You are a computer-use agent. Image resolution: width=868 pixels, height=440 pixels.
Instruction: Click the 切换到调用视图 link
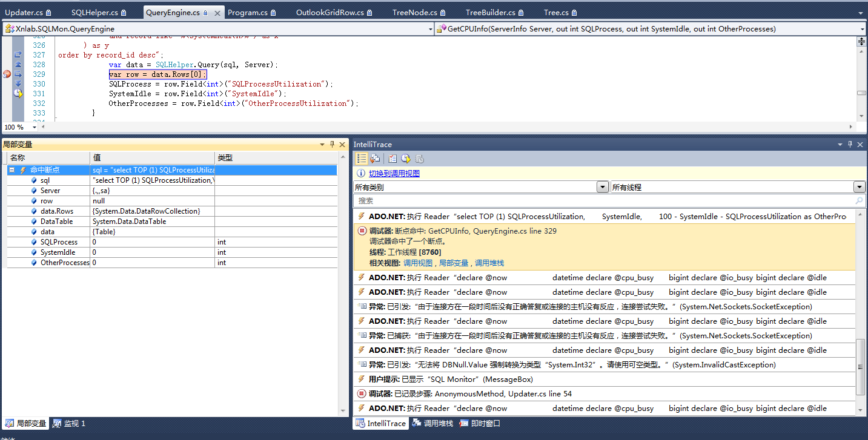coord(394,174)
